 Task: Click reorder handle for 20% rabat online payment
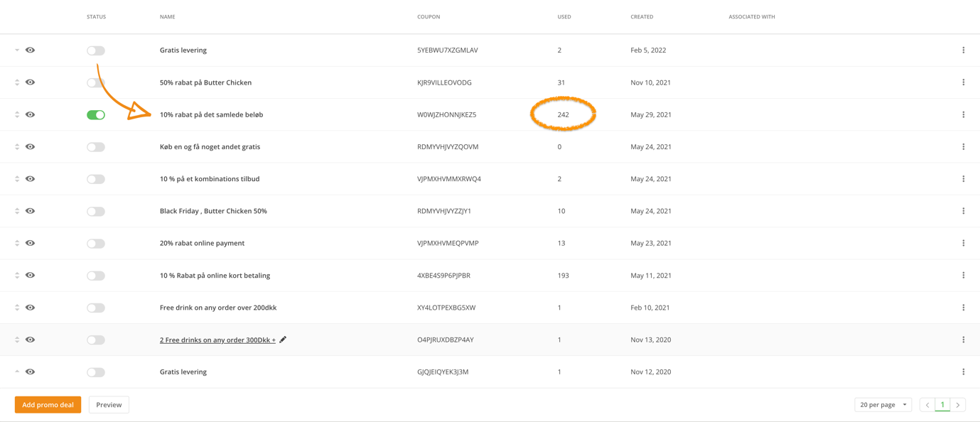coord(17,243)
